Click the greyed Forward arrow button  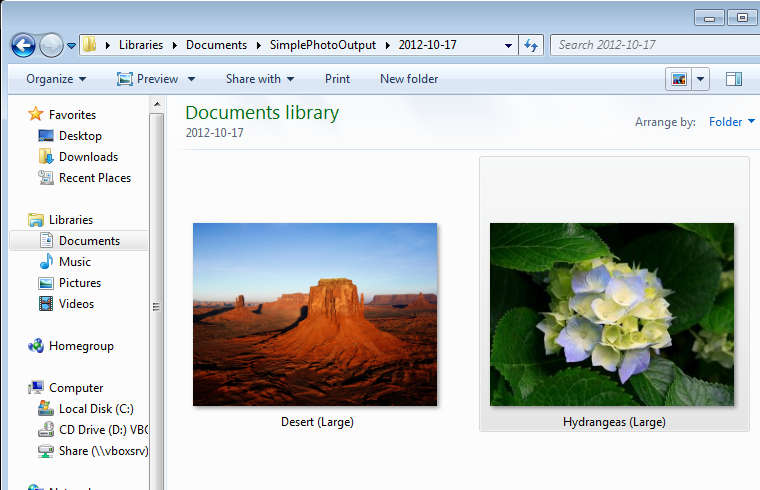tap(51, 46)
